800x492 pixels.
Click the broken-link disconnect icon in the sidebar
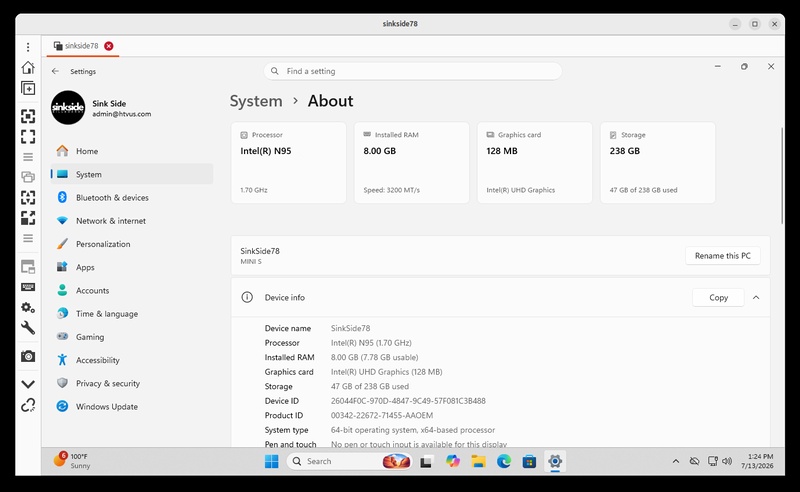[x=28, y=405]
